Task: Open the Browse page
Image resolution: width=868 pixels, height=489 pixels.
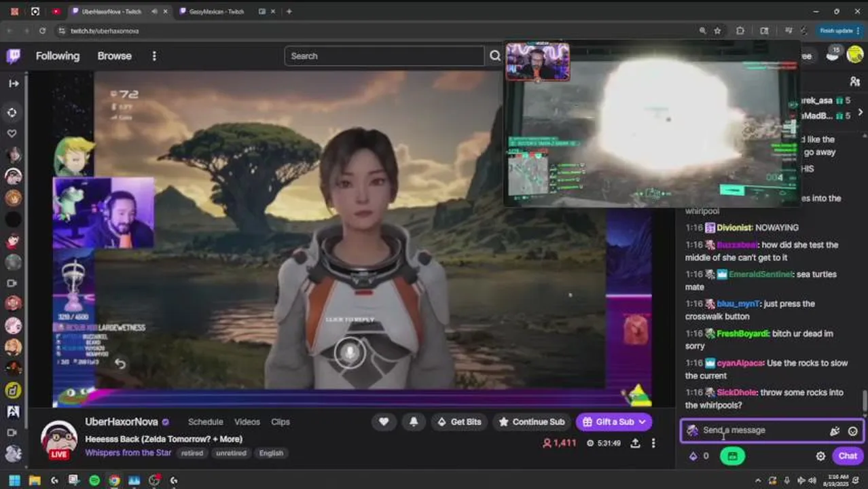Action: click(x=114, y=56)
